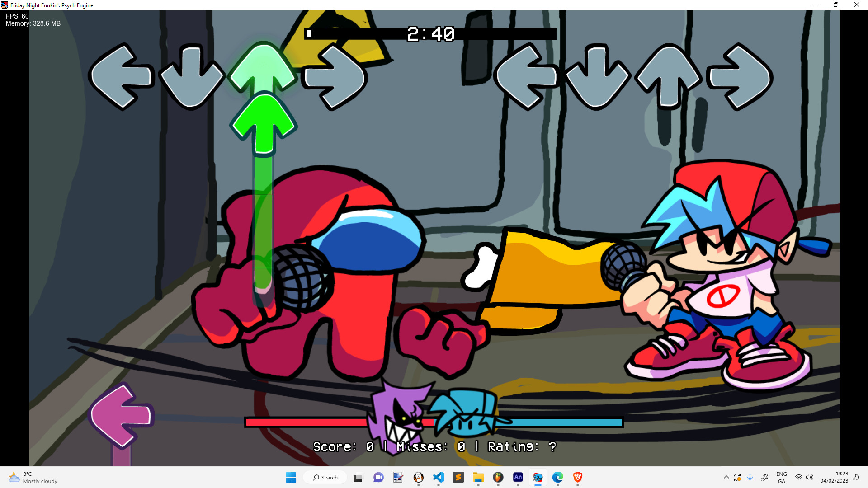Expand hidden icons with the tray chevron
Screen dimensions: 868x488
pos(726,478)
